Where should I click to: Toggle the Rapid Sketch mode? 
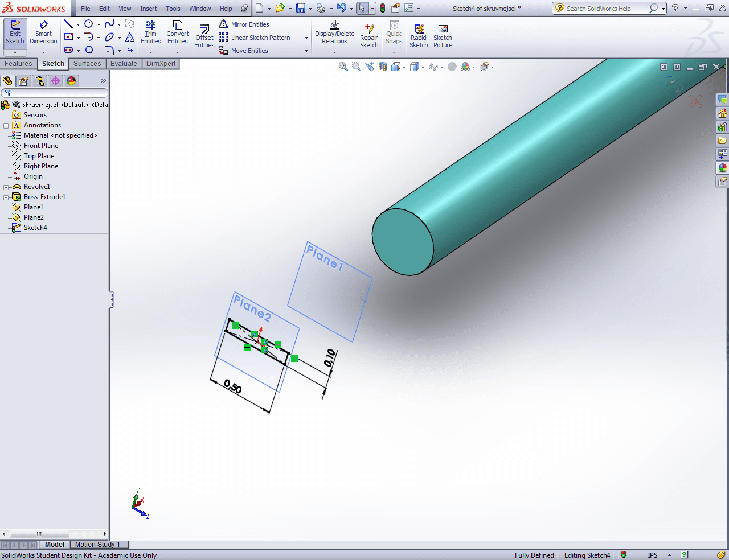(x=419, y=35)
